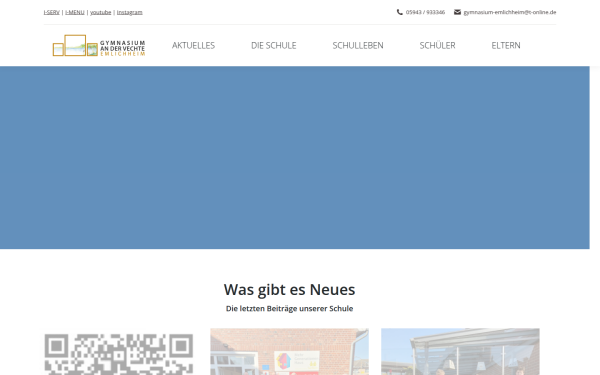Click the Gymnasium an der Vechte logo

pos(99,46)
